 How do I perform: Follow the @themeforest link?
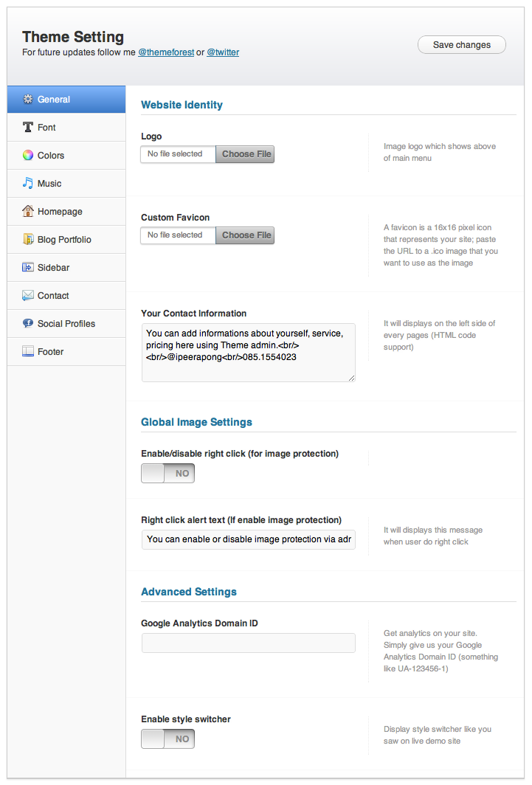coord(166,52)
